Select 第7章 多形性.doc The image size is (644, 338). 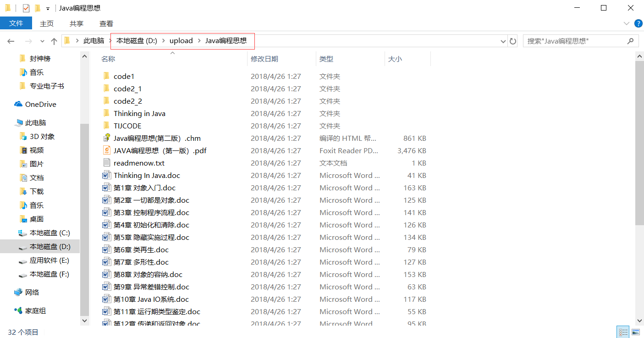coord(141,262)
